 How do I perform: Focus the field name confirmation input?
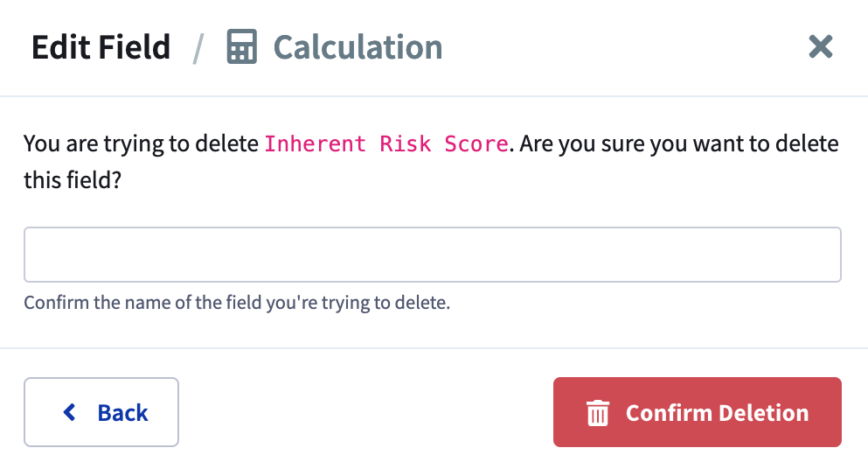coord(433,255)
